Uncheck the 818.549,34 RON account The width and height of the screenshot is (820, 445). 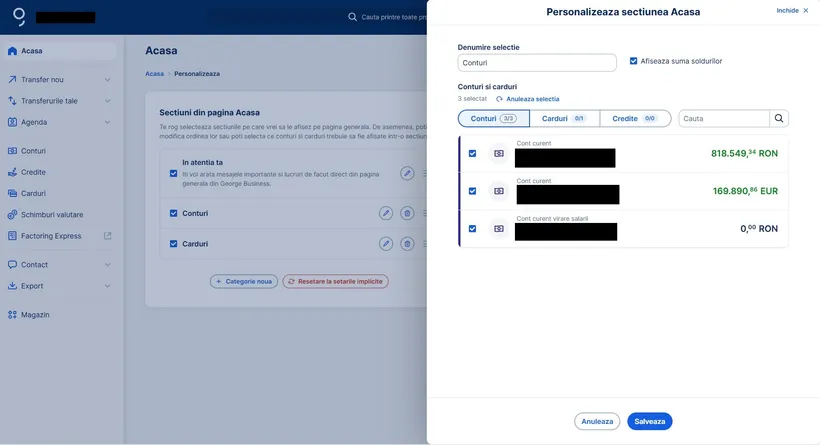(x=472, y=153)
